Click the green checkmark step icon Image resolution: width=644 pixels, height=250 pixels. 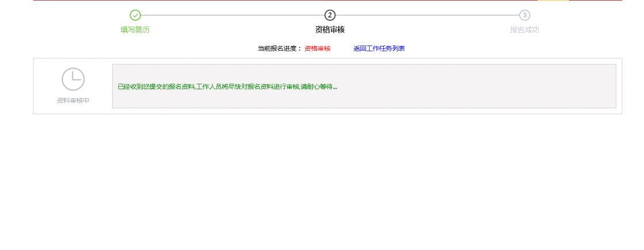pos(135,15)
